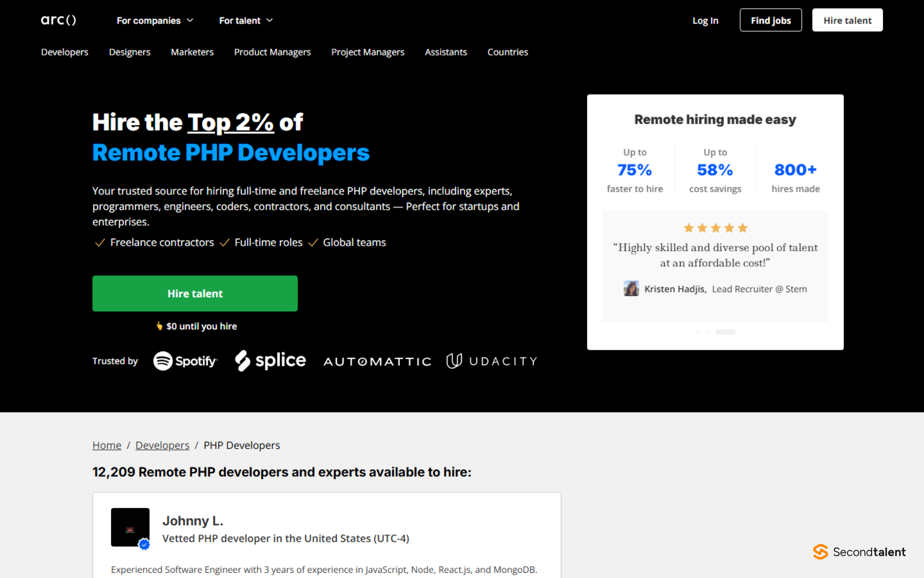Image resolution: width=924 pixels, height=578 pixels.
Task: Go to Home breadcrumb link
Action: click(x=107, y=445)
